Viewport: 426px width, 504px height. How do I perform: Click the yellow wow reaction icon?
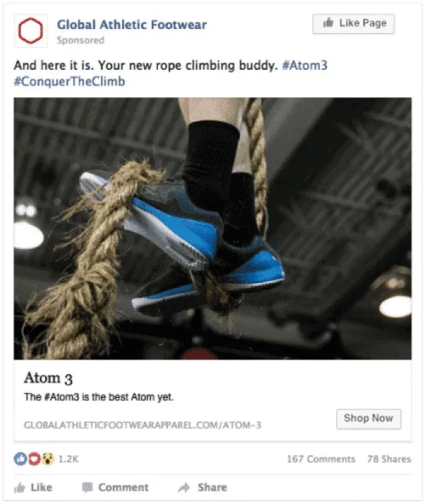(x=47, y=459)
